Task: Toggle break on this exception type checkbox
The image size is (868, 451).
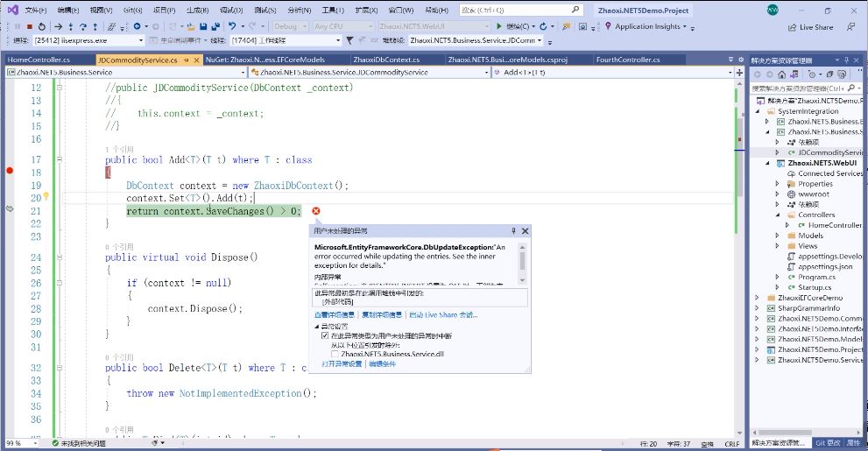Action: point(325,335)
